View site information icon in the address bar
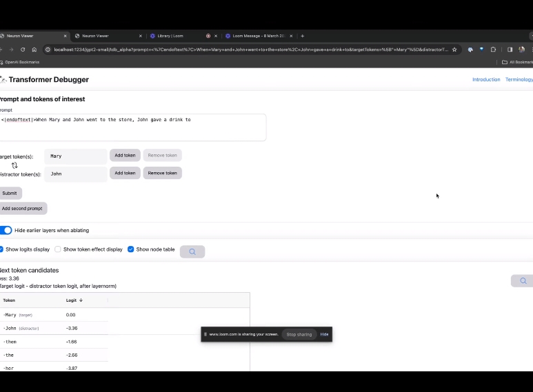Image resolution: width=533 pixels, height=392 pixels. [x=48, y=50]
